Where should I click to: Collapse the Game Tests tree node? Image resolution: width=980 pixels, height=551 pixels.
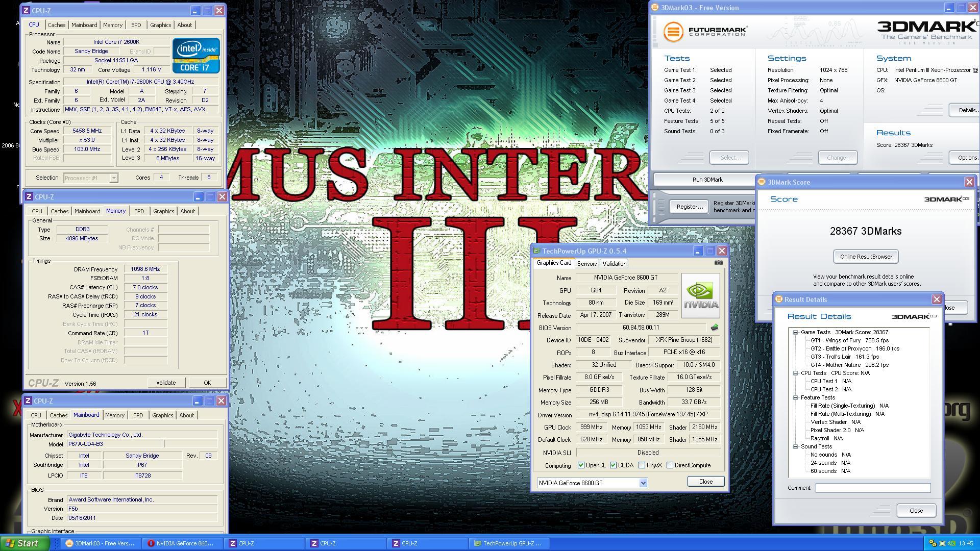click(x=795, y=332)
